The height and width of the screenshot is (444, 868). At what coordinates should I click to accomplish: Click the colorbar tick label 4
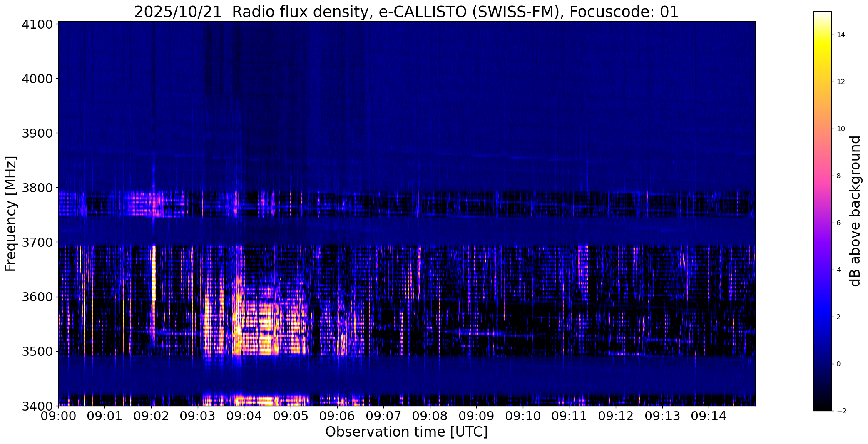coord(838,270)
